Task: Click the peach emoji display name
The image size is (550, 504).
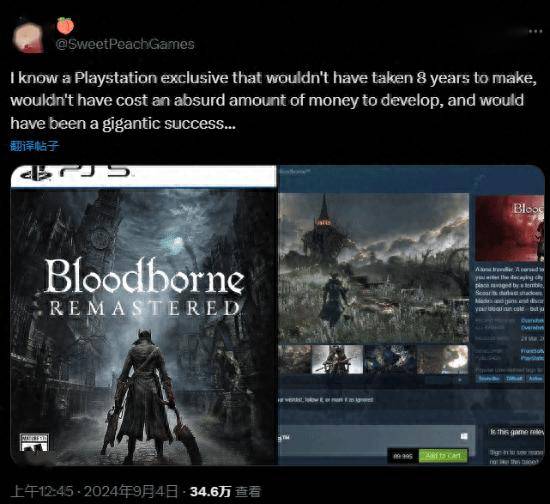Action: (x=65, y=26)
